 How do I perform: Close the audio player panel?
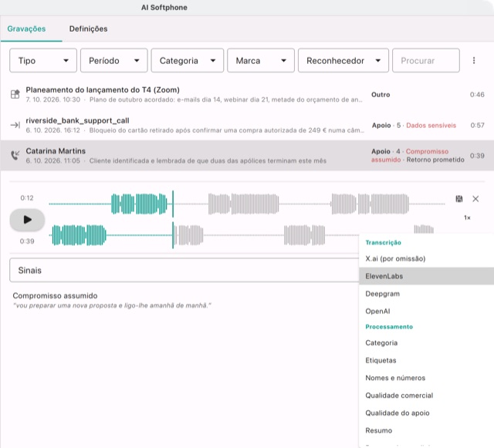point(475,199)
